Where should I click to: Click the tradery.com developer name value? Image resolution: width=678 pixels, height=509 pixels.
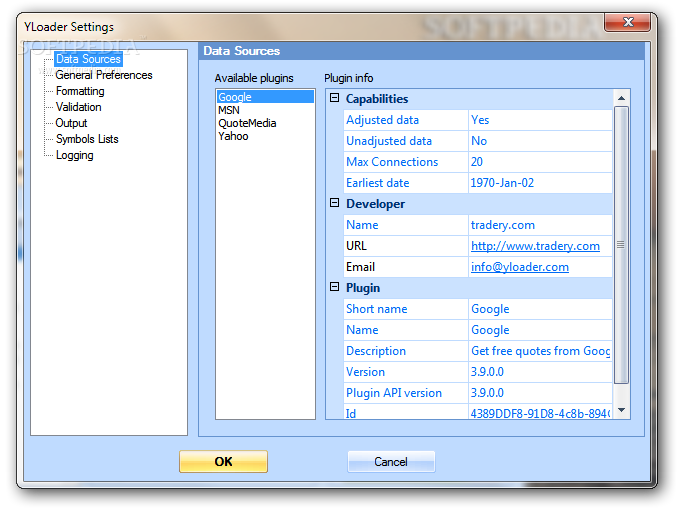point(540,224)
